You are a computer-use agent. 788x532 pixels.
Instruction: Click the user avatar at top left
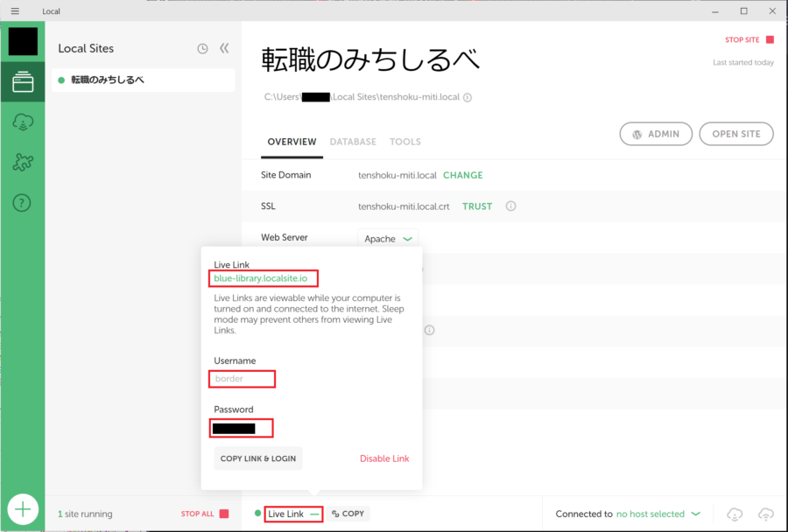coord(23,41)
